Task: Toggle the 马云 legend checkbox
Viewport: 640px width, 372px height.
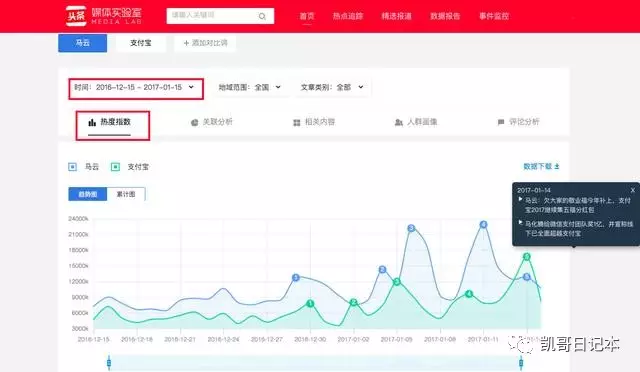Action: [x=72, y=167]
